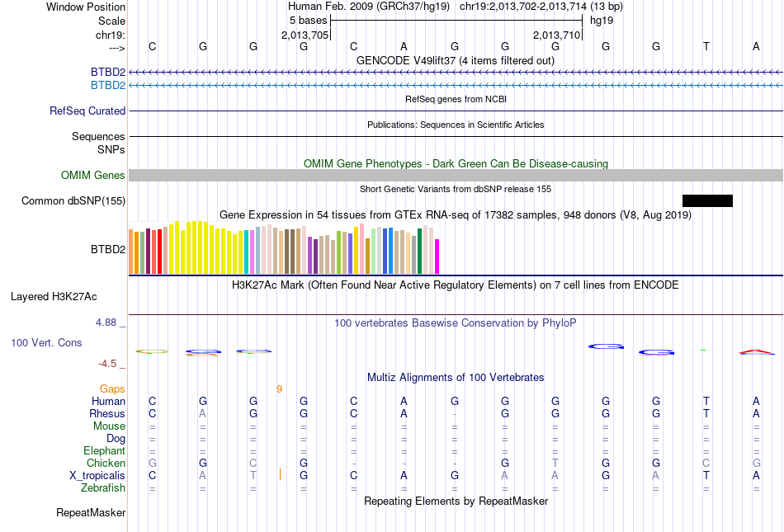Select the Dog species label
Screen dimensions: 784x532
[x=116, y=439]
